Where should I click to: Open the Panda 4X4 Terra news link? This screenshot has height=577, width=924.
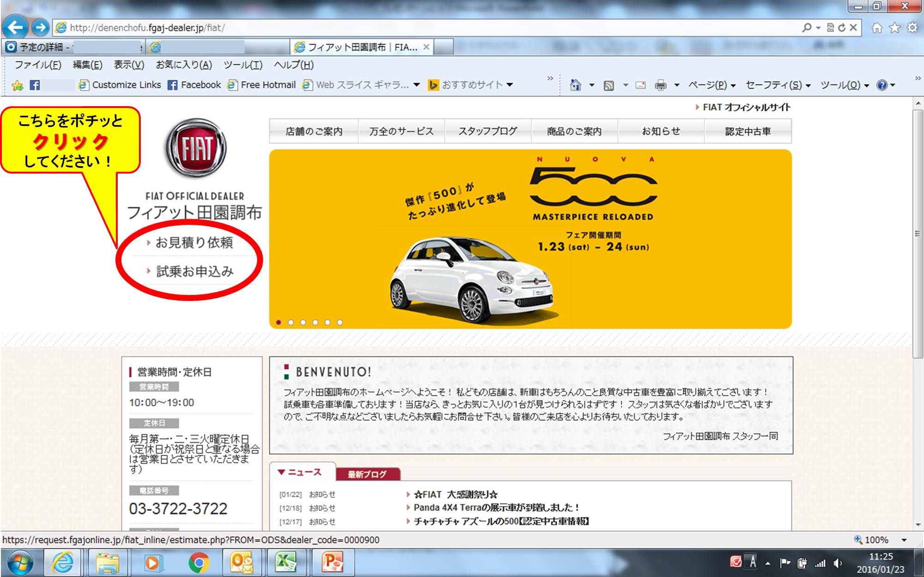click(x=496, y=508)
